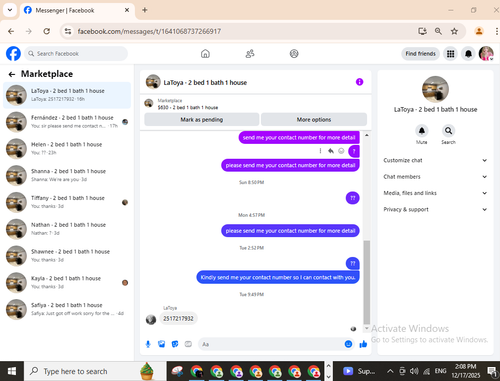Open Shawnee conversation in list
The image size is (500, 381).
point(67,256)
